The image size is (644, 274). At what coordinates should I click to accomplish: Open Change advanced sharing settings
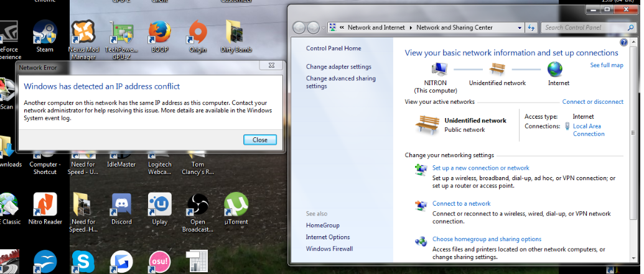(341, 82)
